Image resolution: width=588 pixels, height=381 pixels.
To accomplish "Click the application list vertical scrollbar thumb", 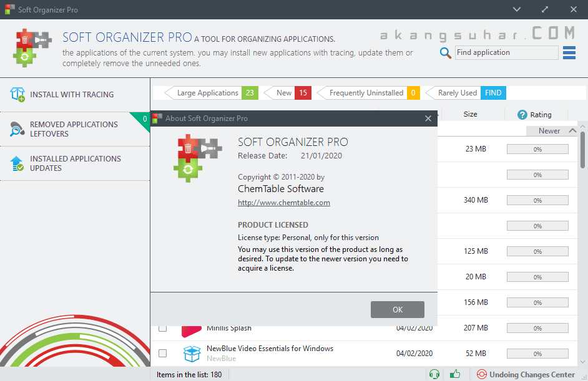I will pos(582,150).
